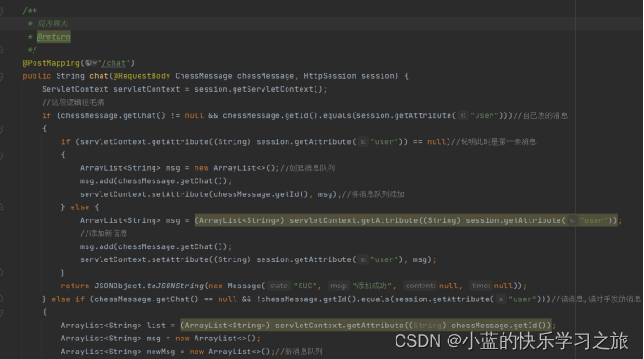
Task: Click the comment //将消息队列添加
Action: 373,194
